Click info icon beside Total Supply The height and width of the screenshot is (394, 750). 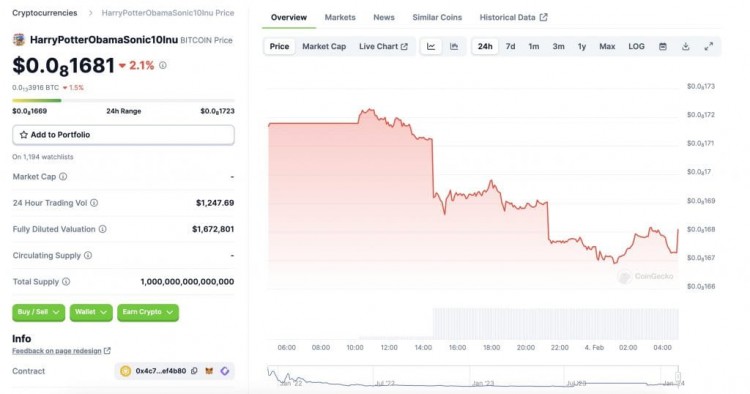[x=66, y=282]
